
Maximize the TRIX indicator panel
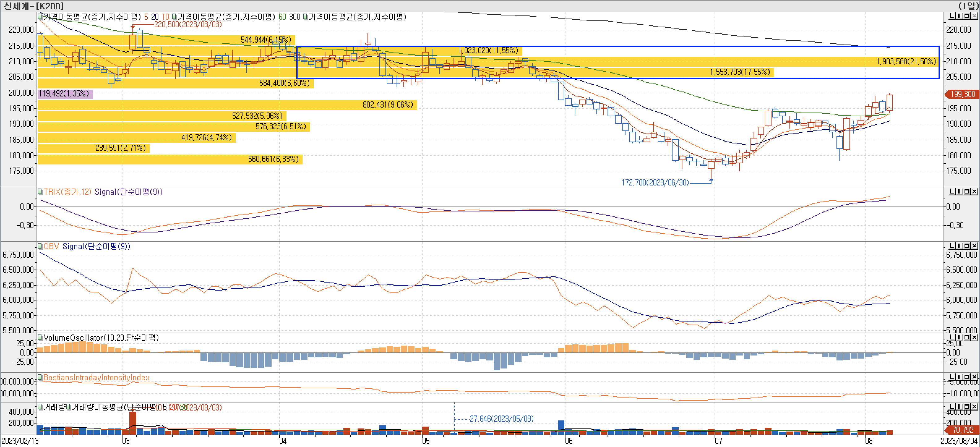tap(967, 192)
